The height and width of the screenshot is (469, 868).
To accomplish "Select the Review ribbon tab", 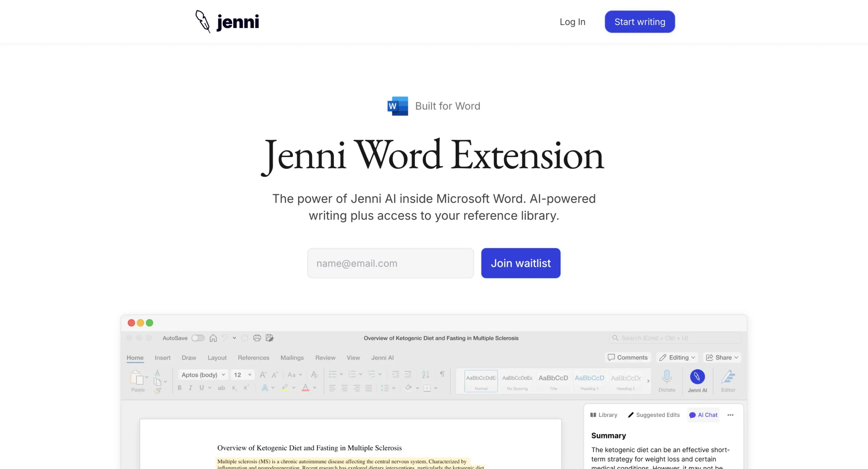I will point(325,358).
